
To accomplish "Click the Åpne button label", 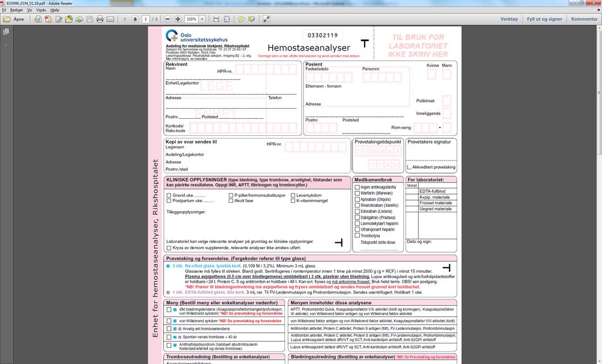I will pyautogui.click(x=19, y=19).
